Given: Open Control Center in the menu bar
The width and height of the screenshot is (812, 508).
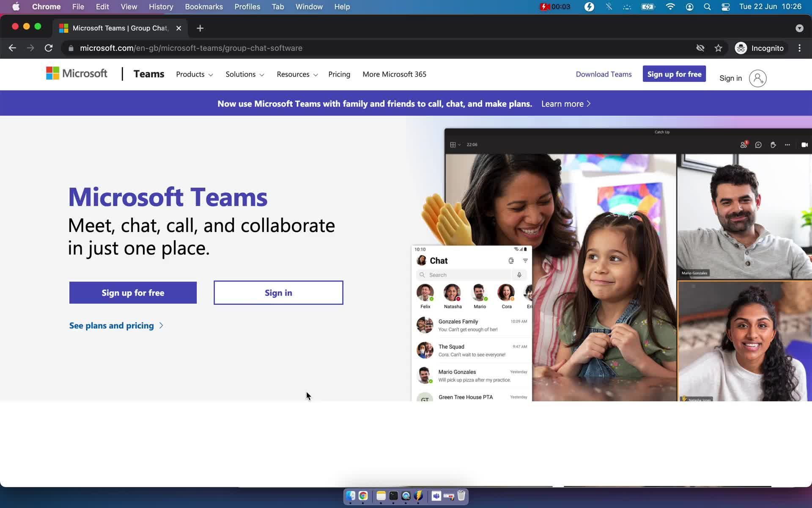Looking at the screenshot, I should pyautogui.click(x=726, y=7).
